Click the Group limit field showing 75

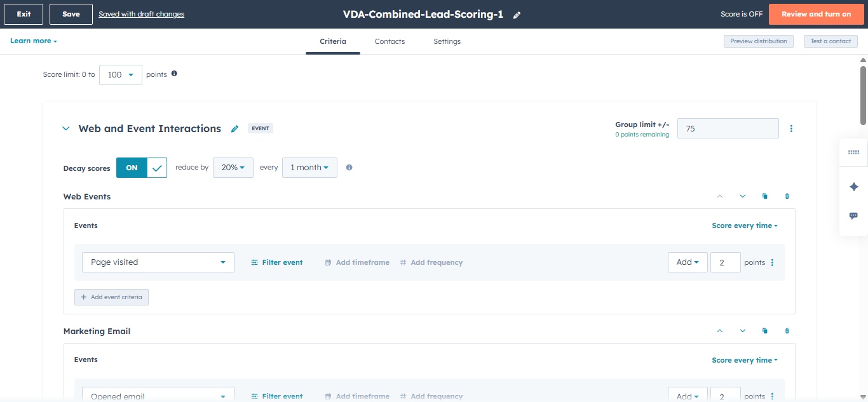point(728,128)
